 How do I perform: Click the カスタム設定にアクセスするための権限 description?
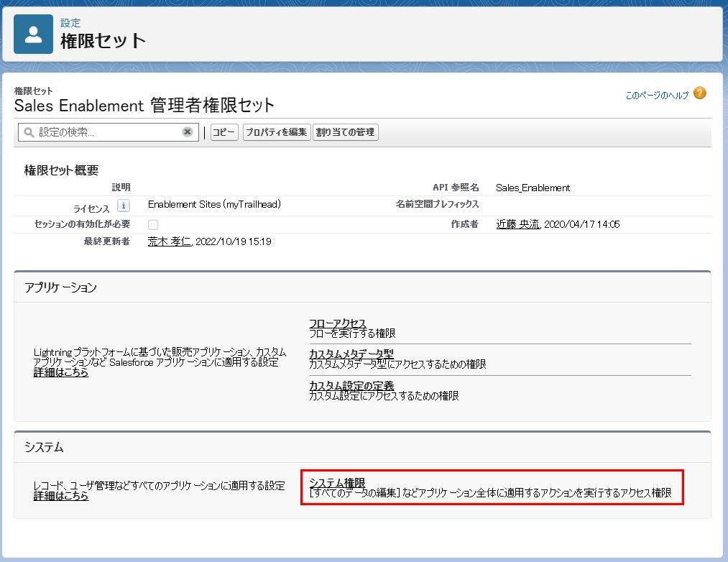click(x=384, y=396)
